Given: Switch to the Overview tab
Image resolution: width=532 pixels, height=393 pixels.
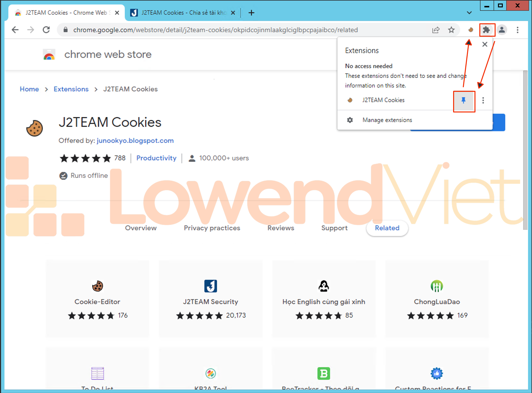Looking at the screenshot, I should click(x=141, y=228).
